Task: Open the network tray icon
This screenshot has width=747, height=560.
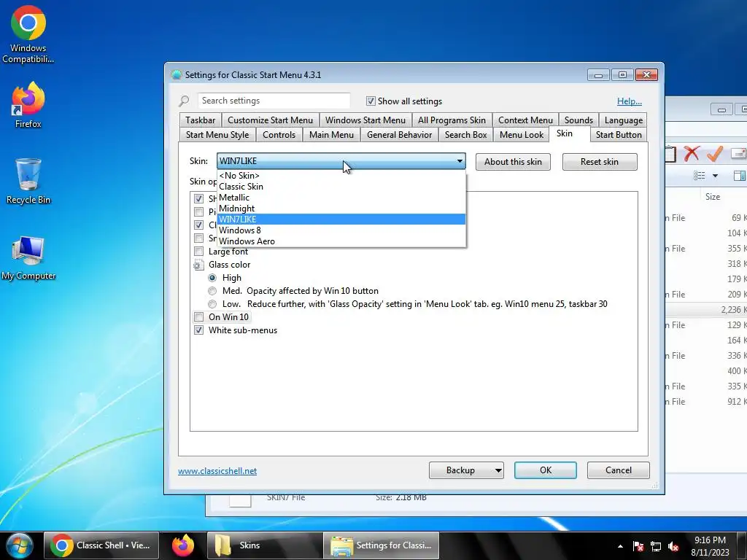Action: point(656,547)
